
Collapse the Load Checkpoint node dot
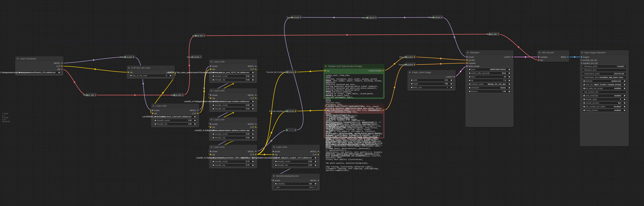pyautogui.click(x=18, y=59)
